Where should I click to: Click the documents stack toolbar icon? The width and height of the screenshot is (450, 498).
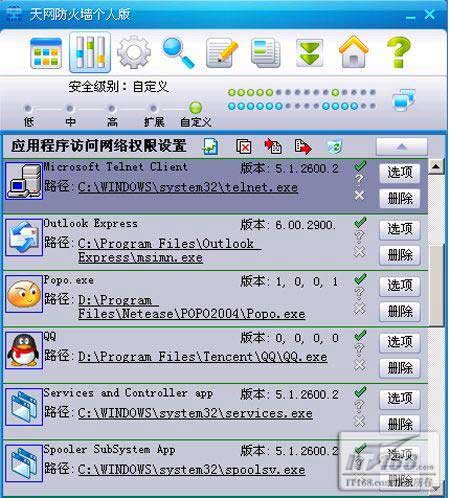266,53
